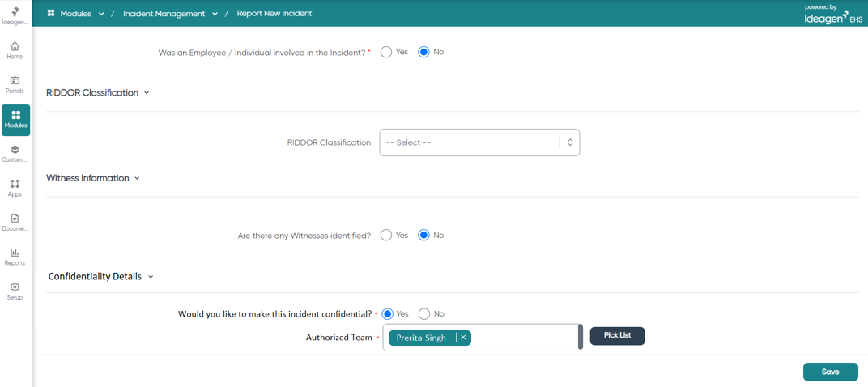Select Yes for Employee involved in Incident
Image resolution: width=868 pixels, height=387 pixels.
tap(386, 52)
